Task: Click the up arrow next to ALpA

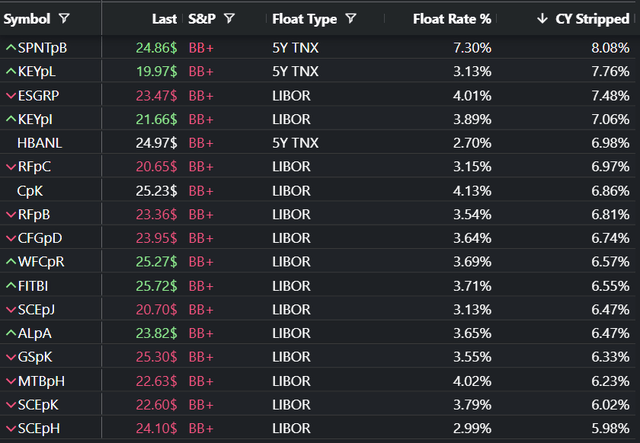Action: point(11,333)
